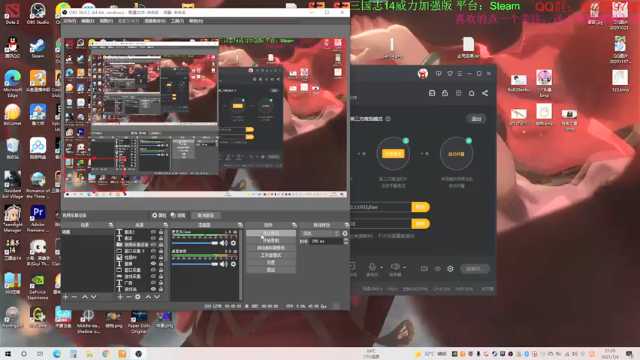Remove selected source with minus icon
The image size is (640, 360).
tap(129, 297)
